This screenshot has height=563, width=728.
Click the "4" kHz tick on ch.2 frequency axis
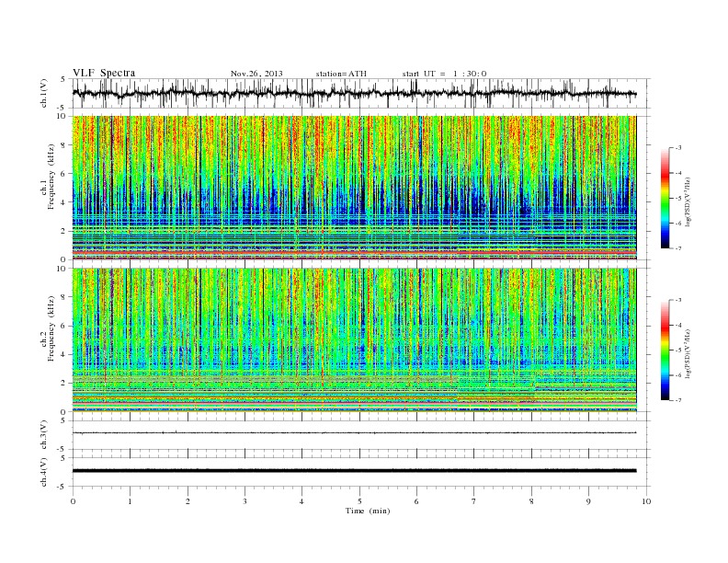click(64, 354)
